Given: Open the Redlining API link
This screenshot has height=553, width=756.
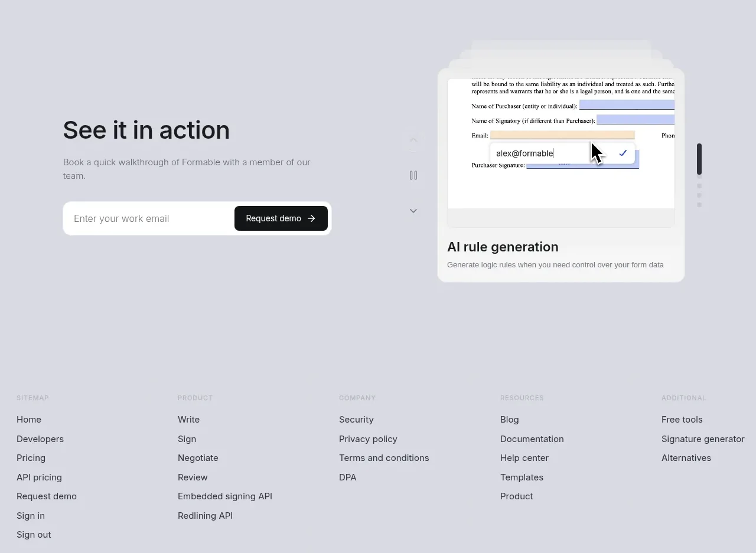Looking at the screenshot, I should tap(205, 516).
